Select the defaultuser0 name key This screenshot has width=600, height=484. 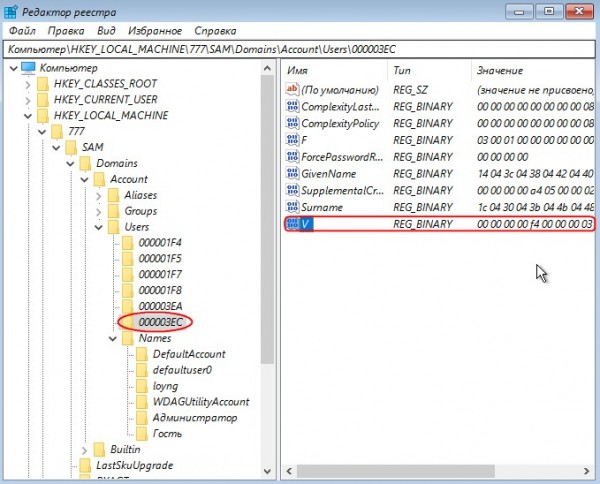pyautogui.click(x=182, y=370)
